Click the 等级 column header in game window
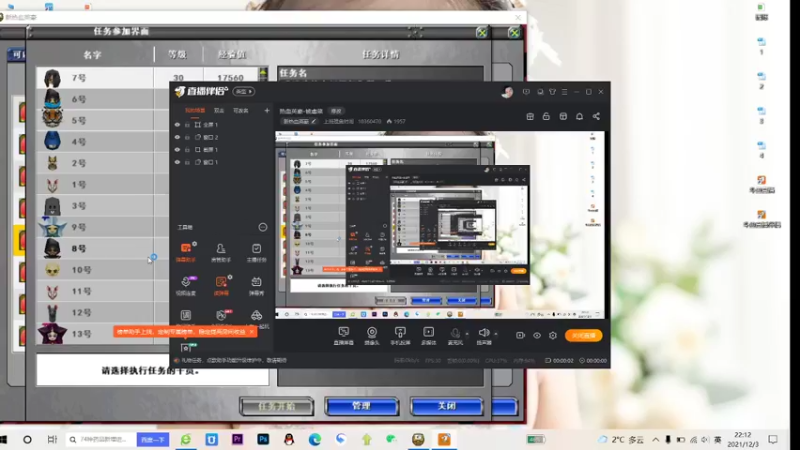The height and width of the screenshot is (450, 800). click(178, 55)
